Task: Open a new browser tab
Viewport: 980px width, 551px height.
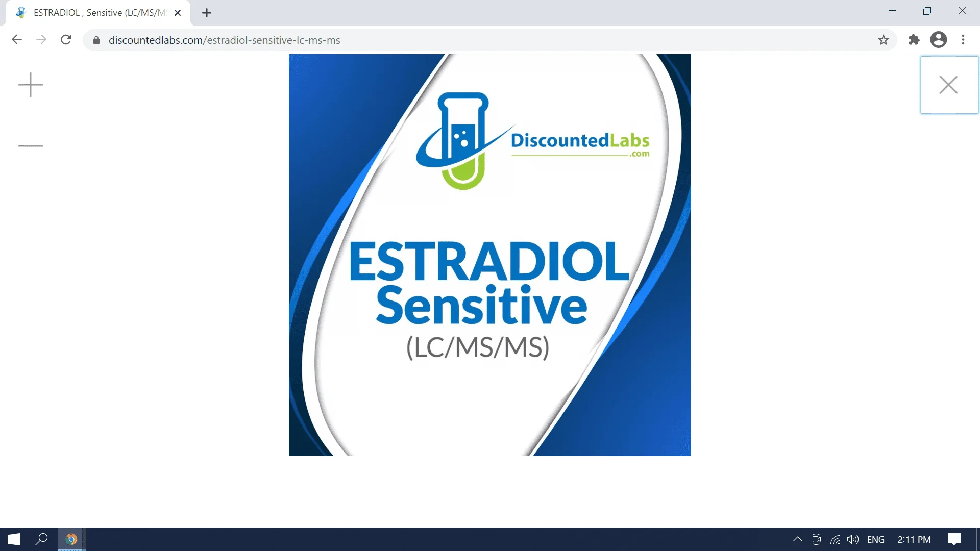Action: [207, 13]
